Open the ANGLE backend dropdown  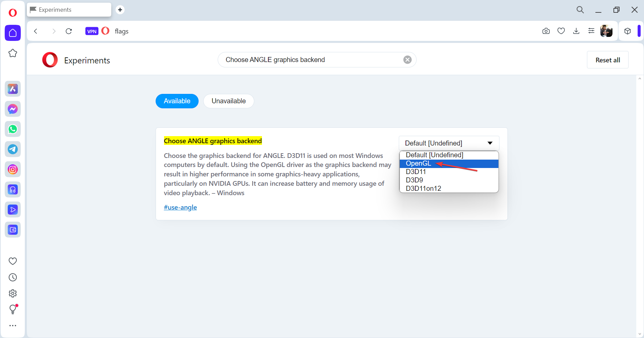449,143
